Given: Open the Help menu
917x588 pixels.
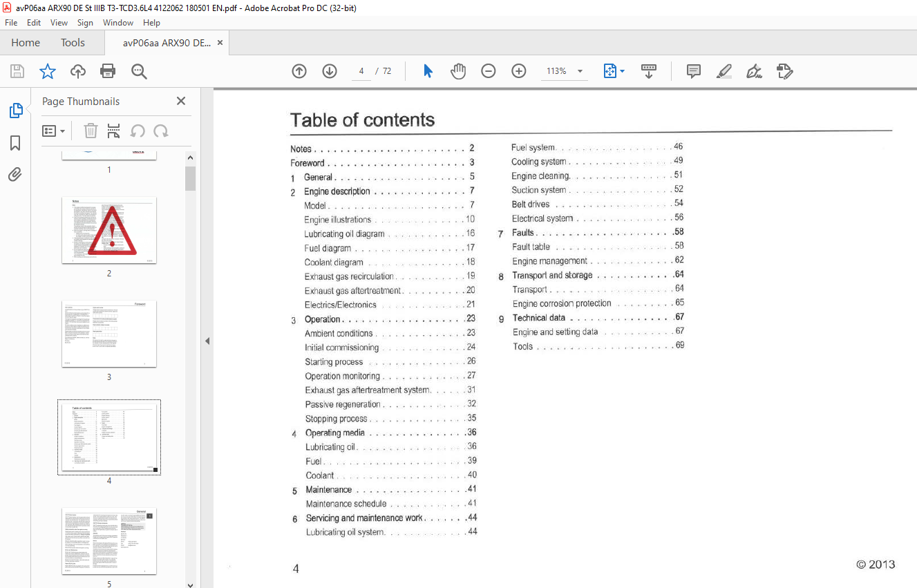Looking at the screenshot, I should [x=151, y=23].
